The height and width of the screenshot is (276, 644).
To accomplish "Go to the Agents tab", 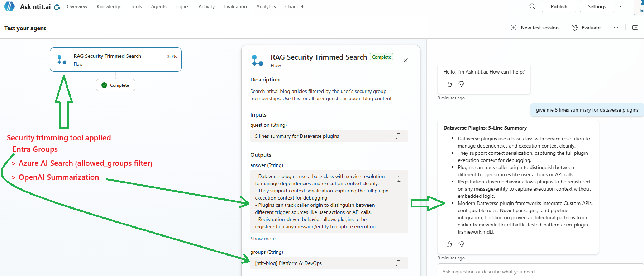I will (x=159, y=6).
